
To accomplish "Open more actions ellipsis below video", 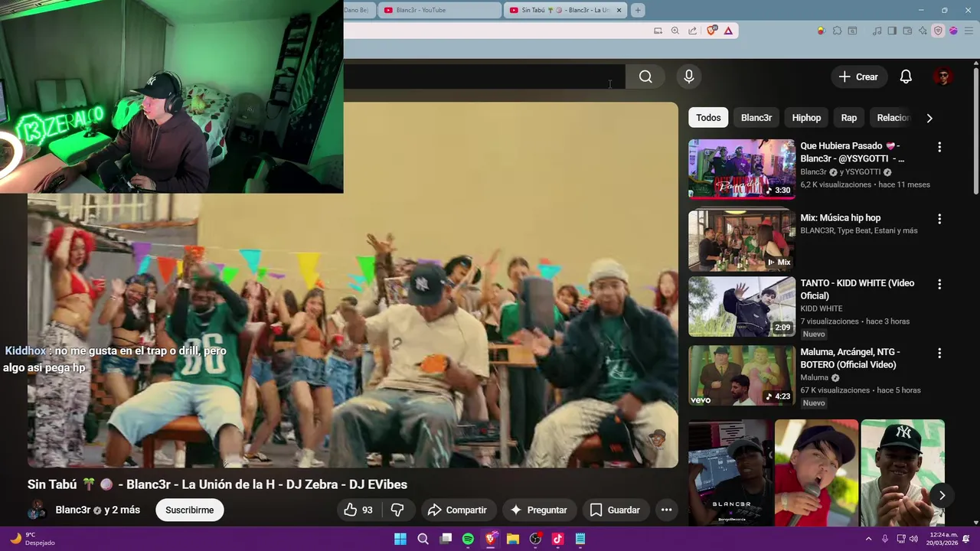I will click(x=667, y=510).
